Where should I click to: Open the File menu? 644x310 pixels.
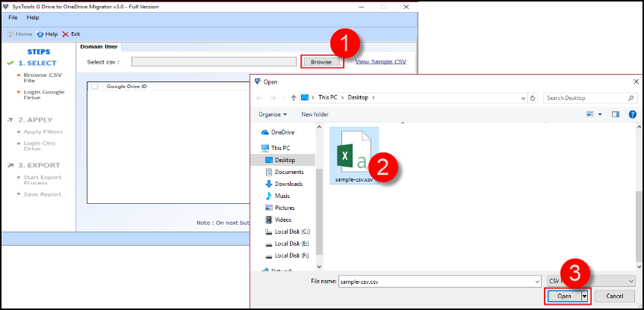click(13, 18)
